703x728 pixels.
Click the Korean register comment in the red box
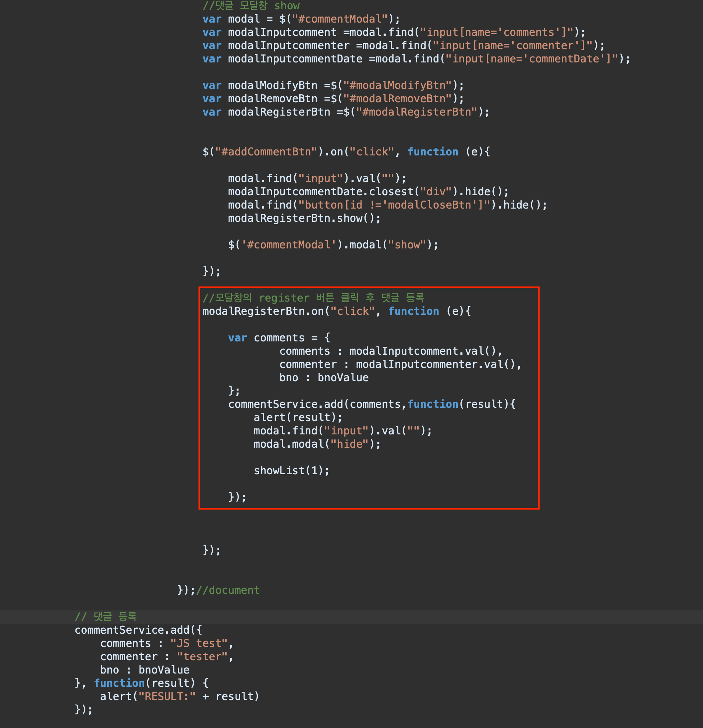[x=313, y=298]
